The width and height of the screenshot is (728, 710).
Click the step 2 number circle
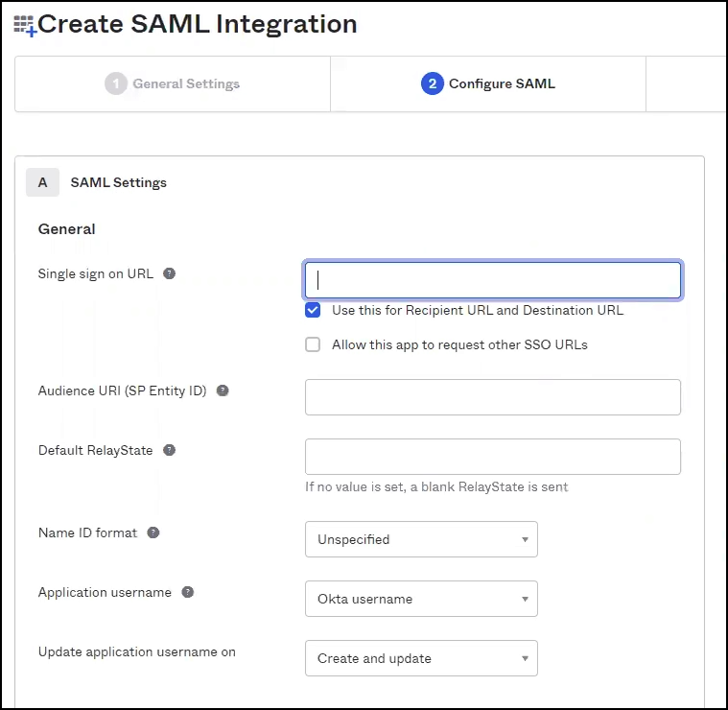pyautogui.click(x=432, y=83)
